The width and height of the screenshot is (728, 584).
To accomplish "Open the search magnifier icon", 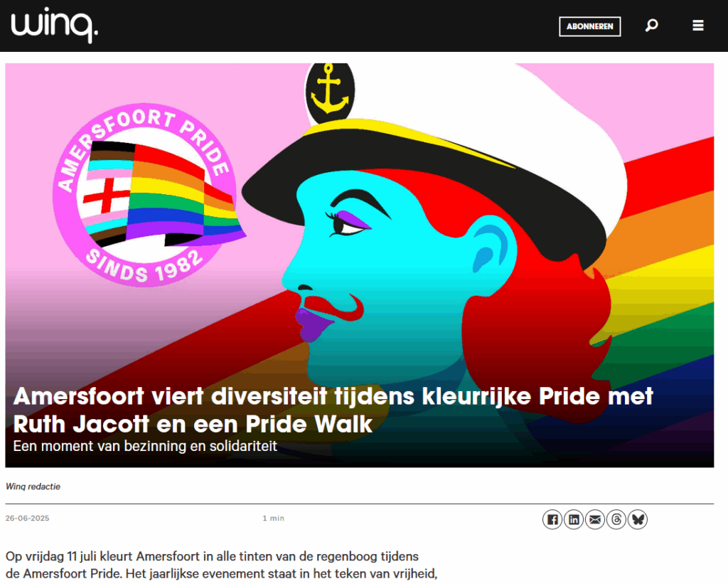I will (x=651, y=25).
